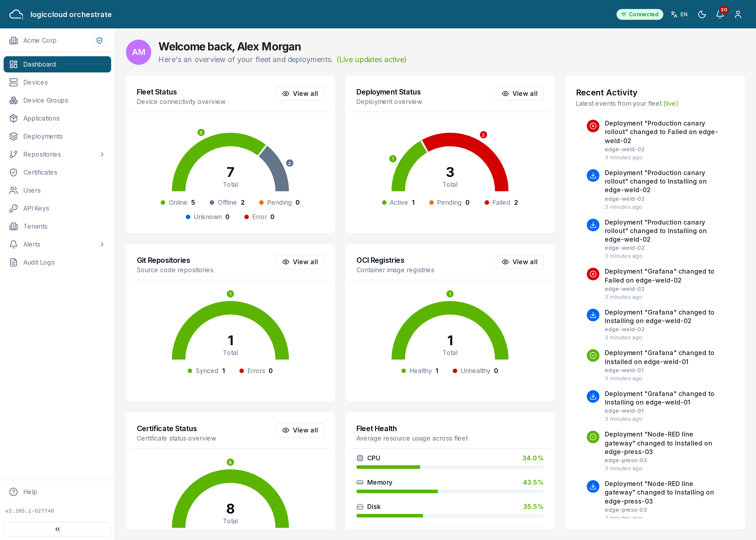Click the Applications package icon
The image size is (756, 540).
click(14, 118)
